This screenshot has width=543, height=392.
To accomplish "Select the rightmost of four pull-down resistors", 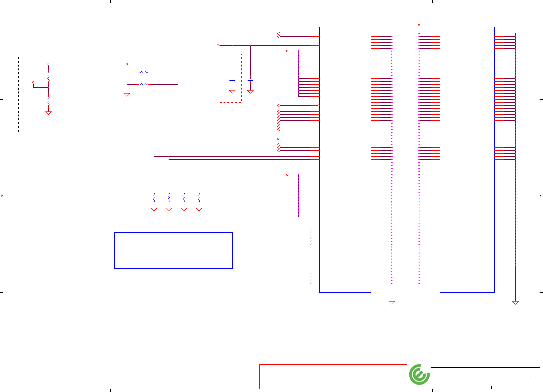I will click(x=199, y=197).
